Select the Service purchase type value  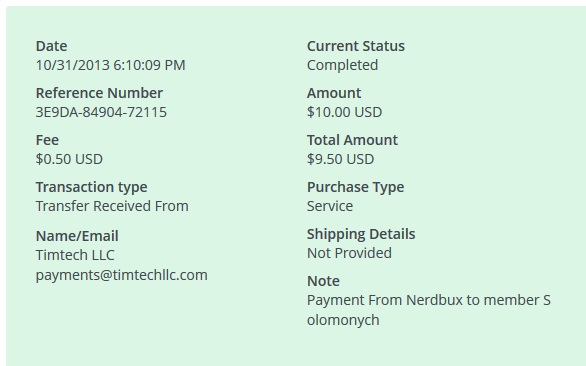[x=330, y=206]
